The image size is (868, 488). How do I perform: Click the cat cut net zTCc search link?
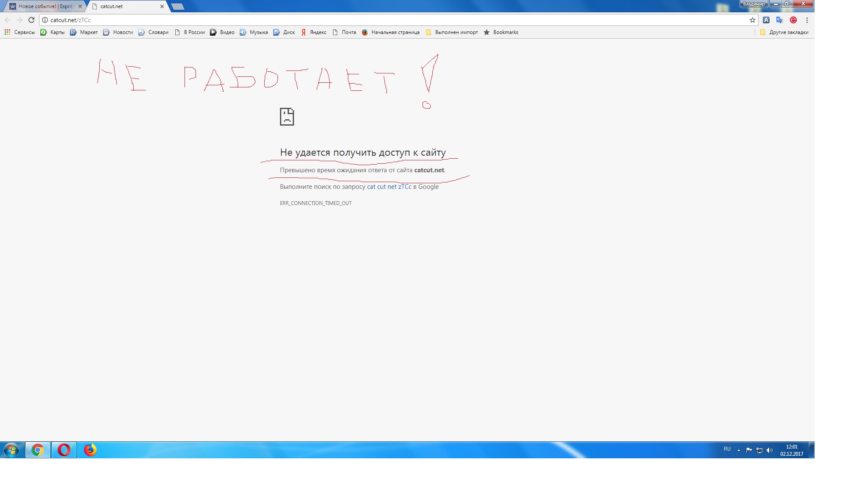(389, 187)
